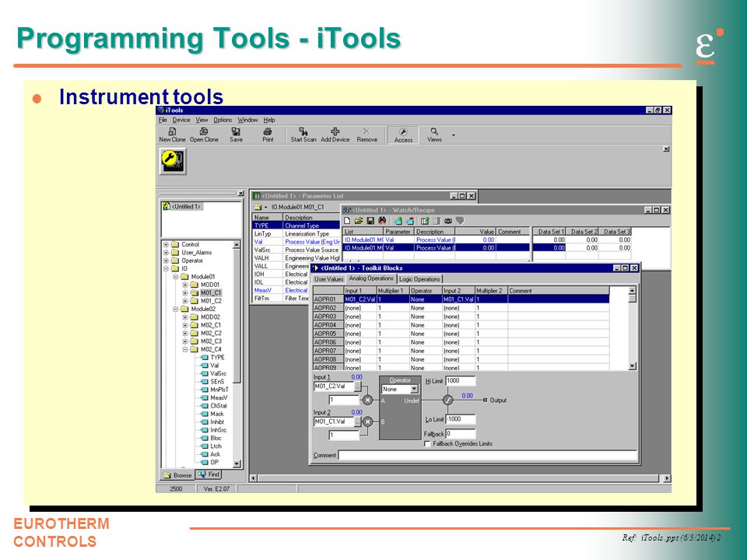This screenshot has height=560, width=747.
Task: Open the Options menu
Action: pyautogui.click(x=223, y=120)
